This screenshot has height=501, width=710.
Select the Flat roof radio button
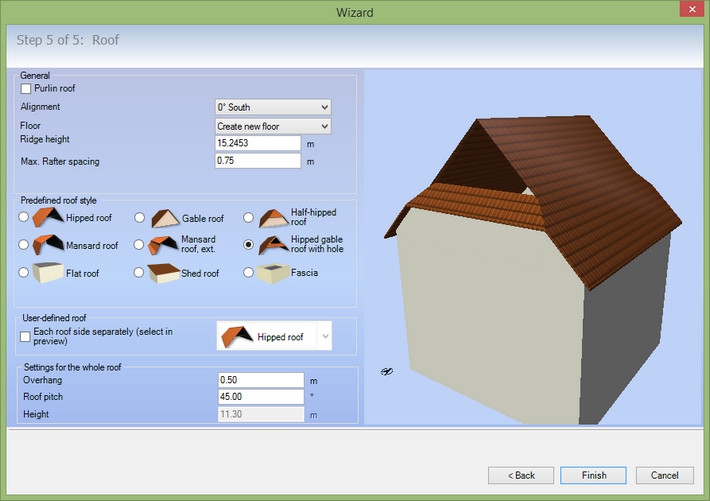[24, 272]
